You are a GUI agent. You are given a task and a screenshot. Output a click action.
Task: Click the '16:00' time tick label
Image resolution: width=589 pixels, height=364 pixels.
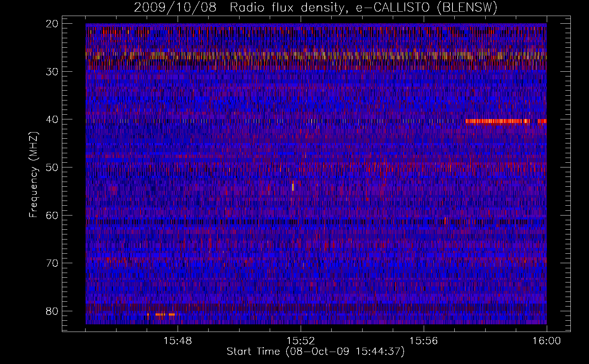[546, 341]
